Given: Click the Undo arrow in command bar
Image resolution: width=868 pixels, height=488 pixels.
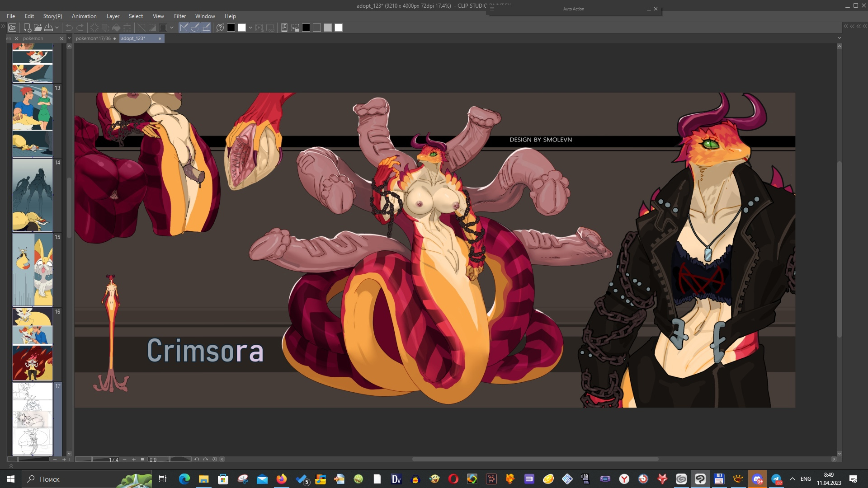Looking at the screenshot, I should point(69,28).
